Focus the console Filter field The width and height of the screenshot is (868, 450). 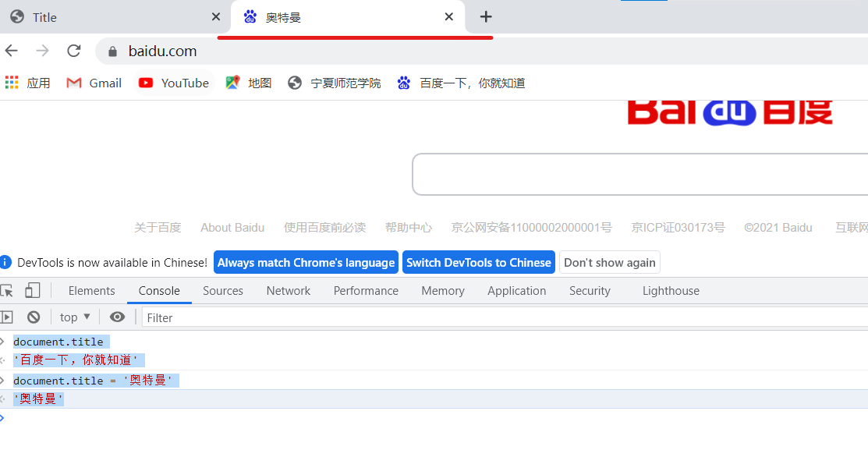tap(505, 317)
